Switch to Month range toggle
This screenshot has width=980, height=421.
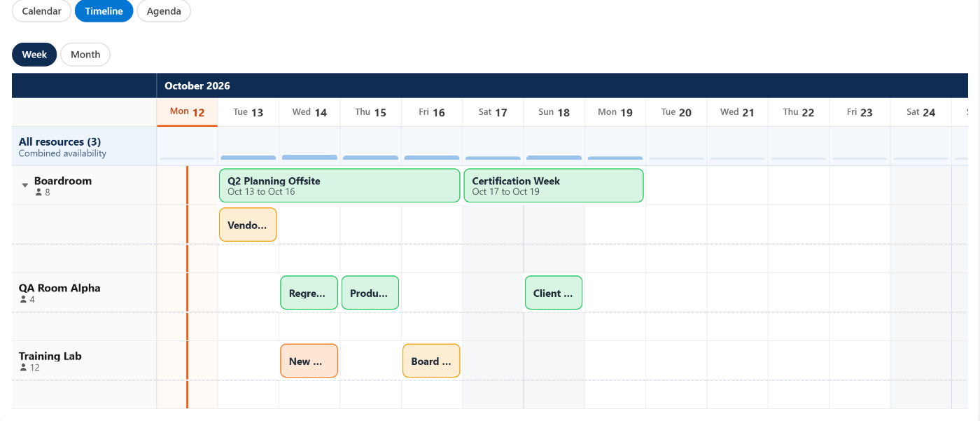click(x=85, y=55)
